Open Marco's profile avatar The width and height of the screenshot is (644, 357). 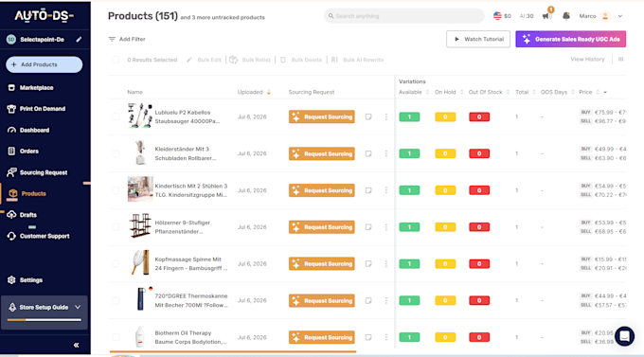click(x=605, y=16)
